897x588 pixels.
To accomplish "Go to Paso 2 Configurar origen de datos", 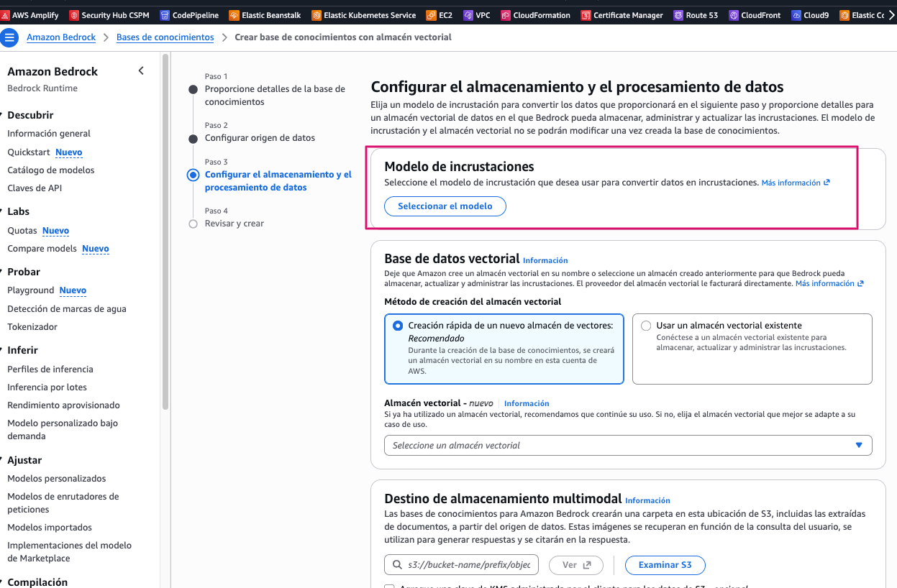I will (x=260, y=138).
